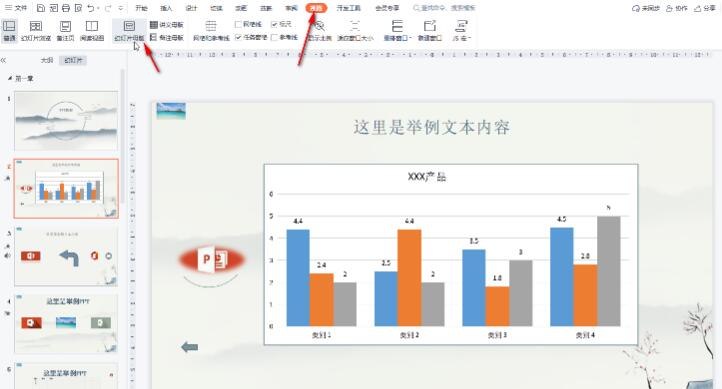Switch to the Outline (大纲) tab
This screenshot has height=389, width=722.
(x=47, y=60)
